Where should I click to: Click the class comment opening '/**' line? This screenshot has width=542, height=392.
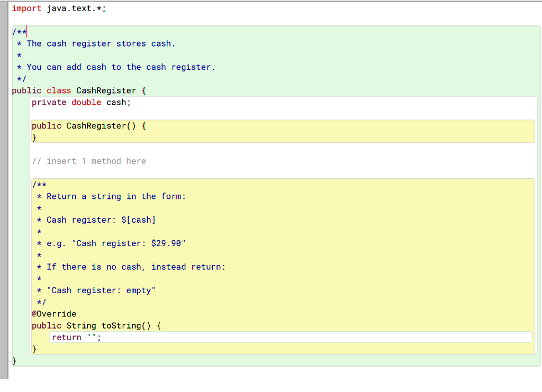[x=20, y=32]
